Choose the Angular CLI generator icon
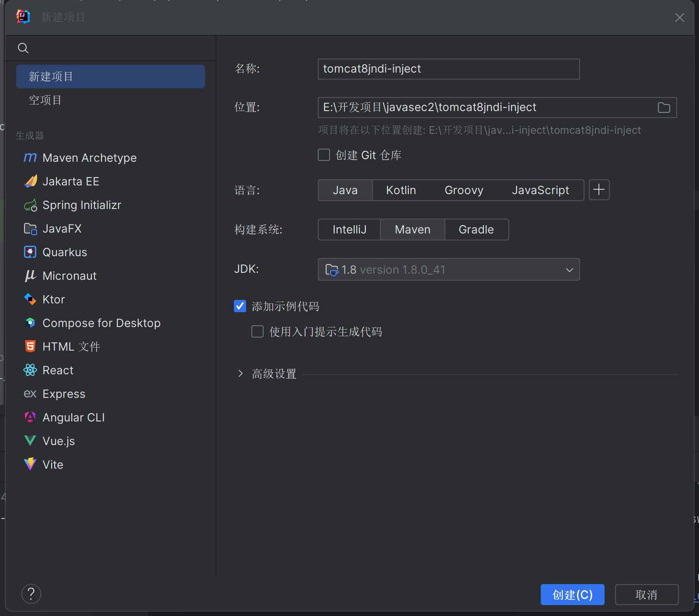699x616 pixels. pos(30,418)
